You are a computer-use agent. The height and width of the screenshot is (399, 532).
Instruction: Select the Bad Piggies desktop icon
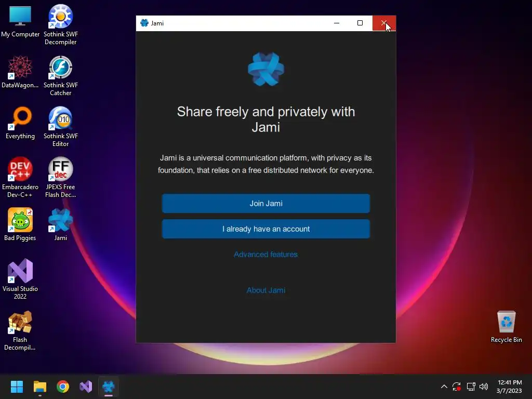20,224
